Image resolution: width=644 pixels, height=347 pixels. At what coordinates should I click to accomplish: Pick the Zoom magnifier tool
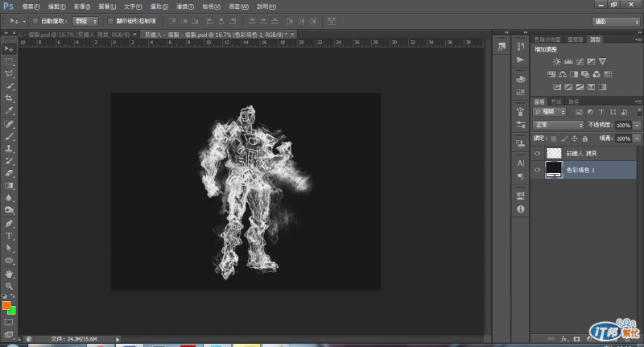[x=9, y=286]
